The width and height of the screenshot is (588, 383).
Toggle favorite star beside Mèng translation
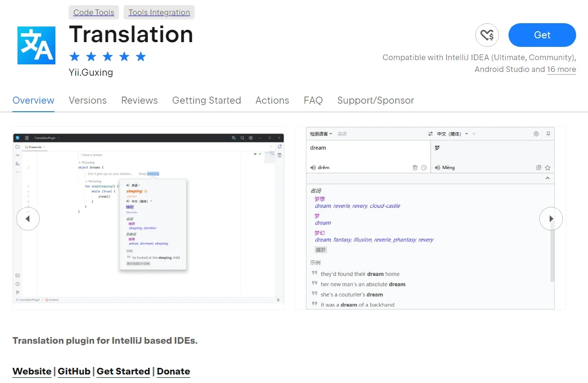tap(548, 168)
